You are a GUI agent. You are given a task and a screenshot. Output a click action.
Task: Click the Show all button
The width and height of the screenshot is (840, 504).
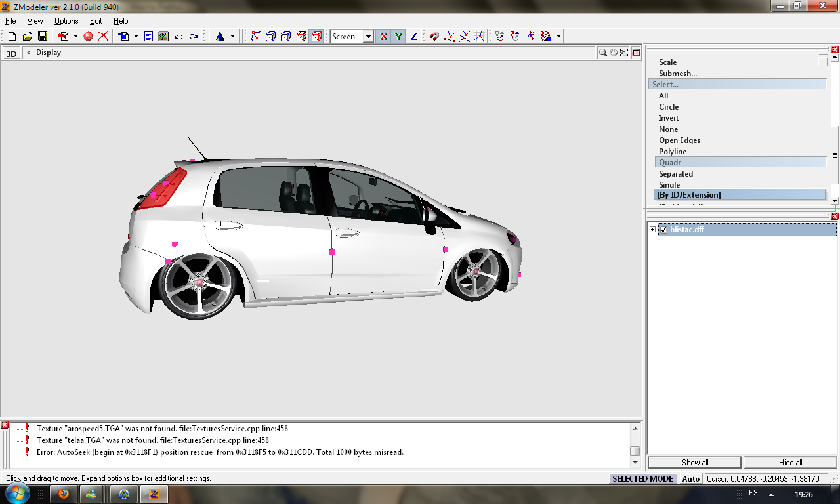tap(694, 462)
